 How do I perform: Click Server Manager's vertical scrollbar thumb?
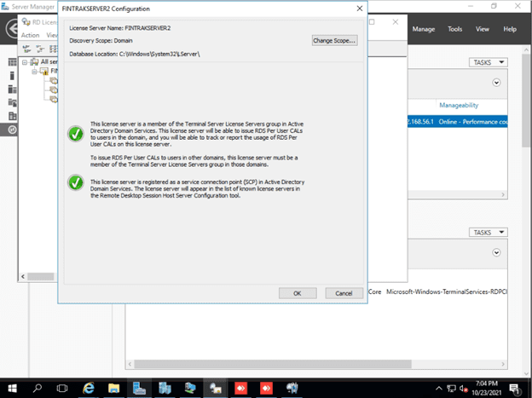[x=526, y=101]
